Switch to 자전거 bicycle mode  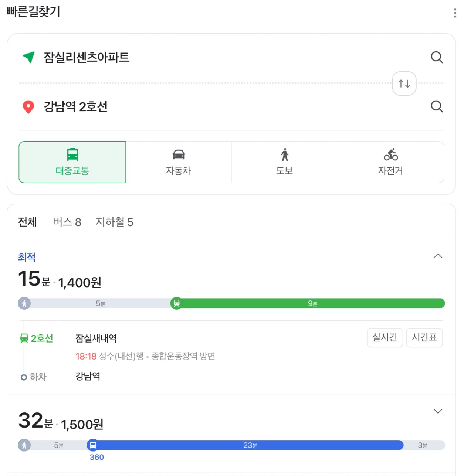(x=391, y=162)
